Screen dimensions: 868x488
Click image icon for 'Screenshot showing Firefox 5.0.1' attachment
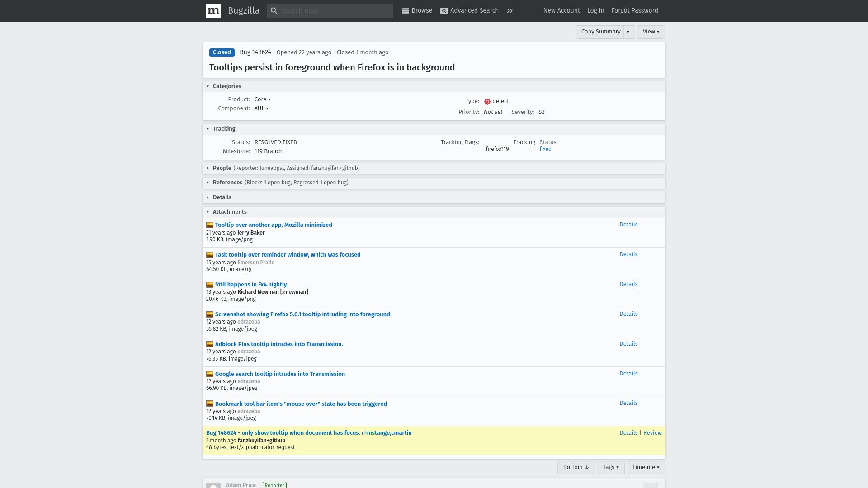(x=210, y=314)
